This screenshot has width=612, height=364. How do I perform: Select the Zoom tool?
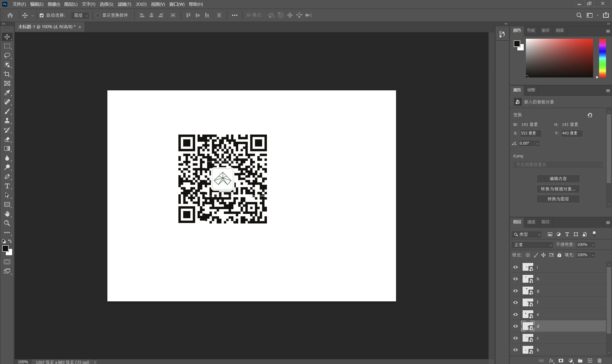point(7,223)
